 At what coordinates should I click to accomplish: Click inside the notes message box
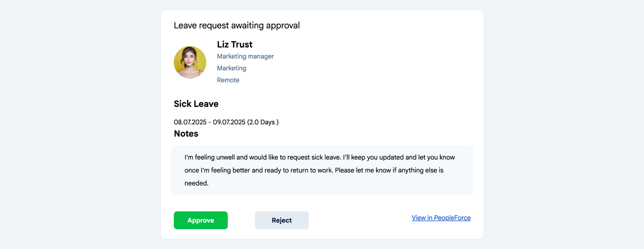pos(322,170)
